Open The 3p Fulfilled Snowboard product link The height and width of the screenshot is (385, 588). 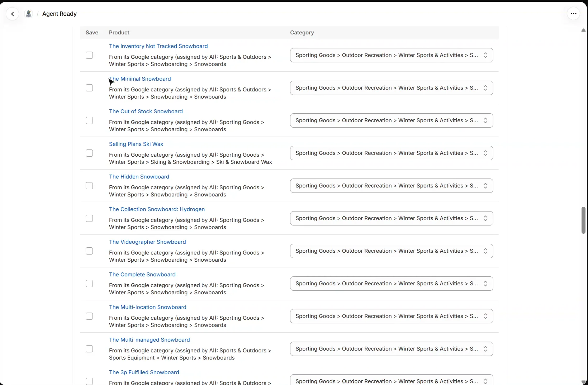144,372
